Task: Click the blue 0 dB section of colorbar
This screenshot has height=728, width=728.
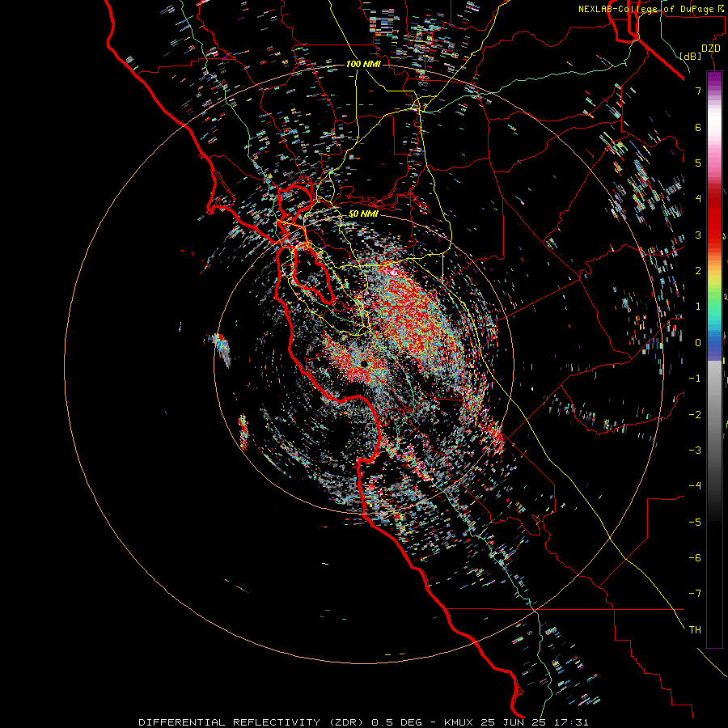Action: point(714,343)
